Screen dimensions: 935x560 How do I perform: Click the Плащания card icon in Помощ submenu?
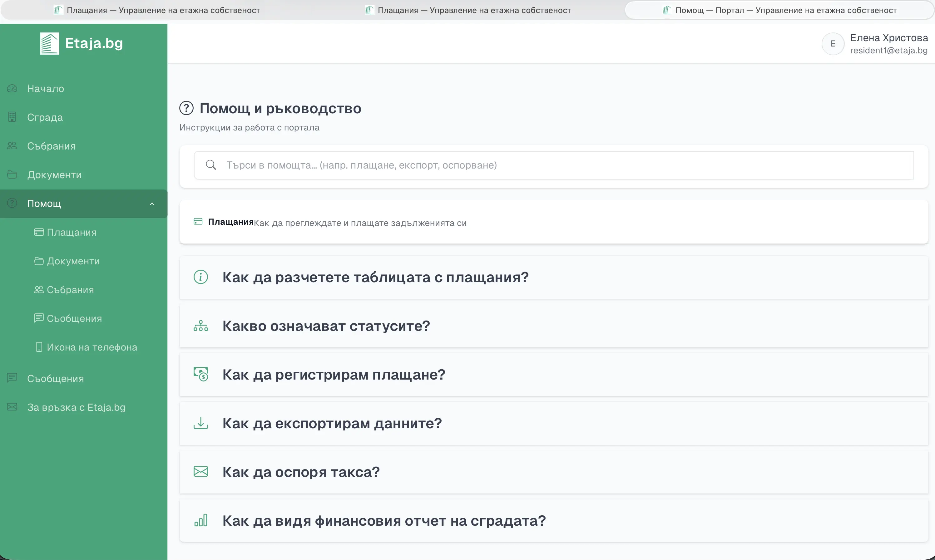tap(39, 232)
